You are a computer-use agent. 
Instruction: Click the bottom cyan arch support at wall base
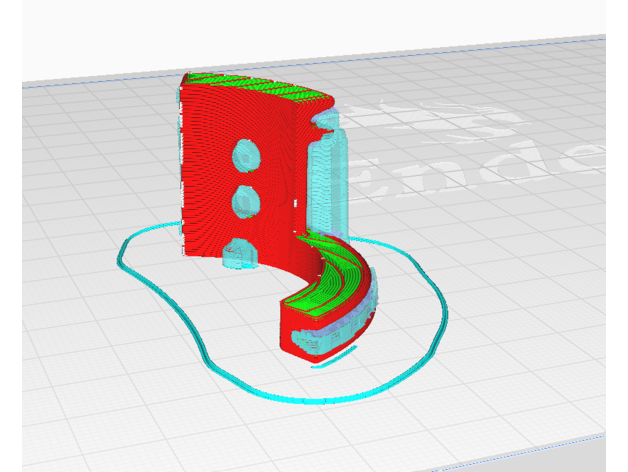pos(238,253)
